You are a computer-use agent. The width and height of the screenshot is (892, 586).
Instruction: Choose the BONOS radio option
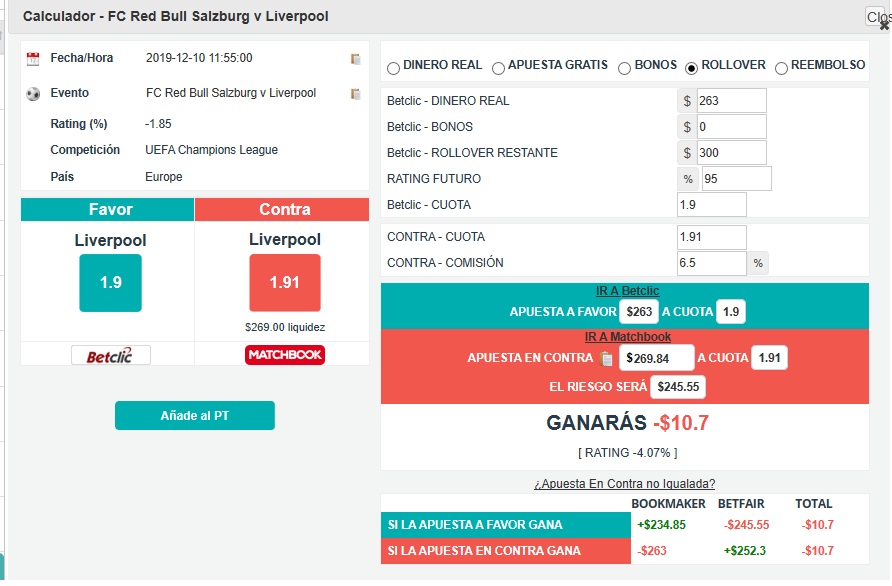pos(625,68)
